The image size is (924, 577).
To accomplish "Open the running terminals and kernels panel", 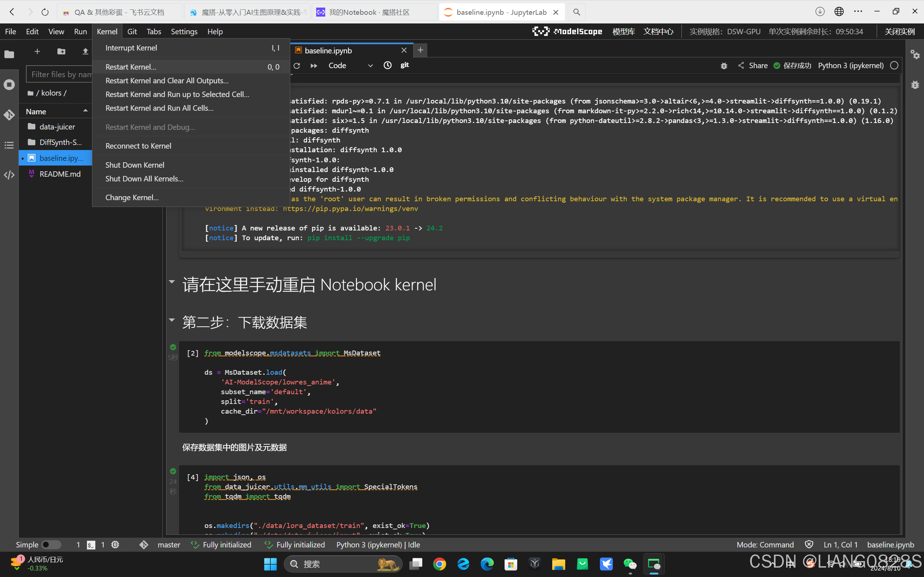I will 9,84.
